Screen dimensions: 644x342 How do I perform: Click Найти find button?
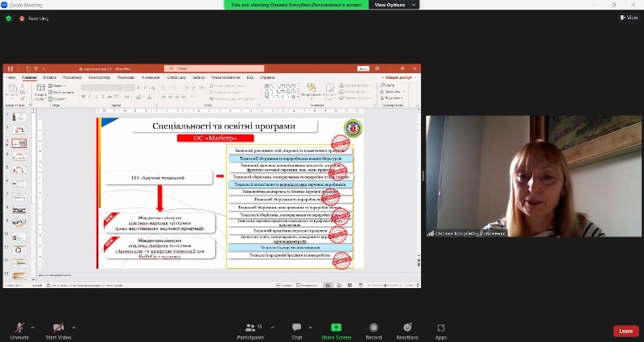[x=388, y=85]
